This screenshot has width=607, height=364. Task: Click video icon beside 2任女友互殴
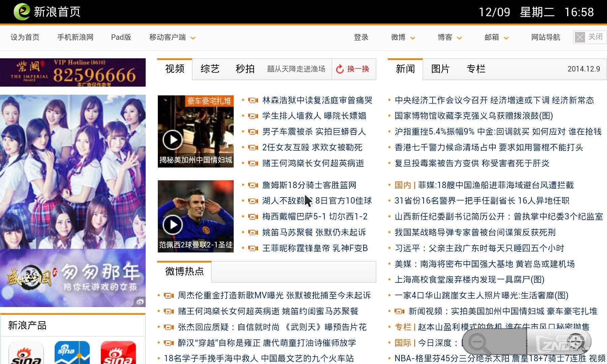(253, 148)
